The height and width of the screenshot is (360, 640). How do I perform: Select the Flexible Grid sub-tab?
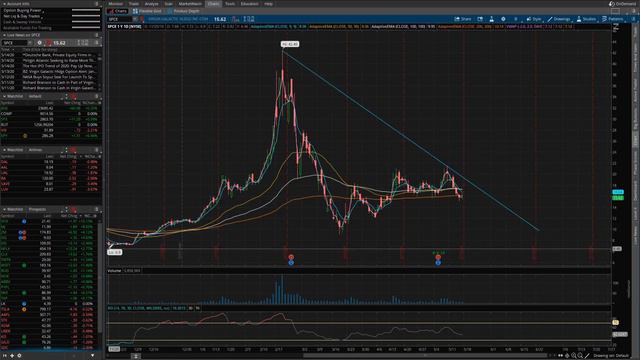point(147,11)
